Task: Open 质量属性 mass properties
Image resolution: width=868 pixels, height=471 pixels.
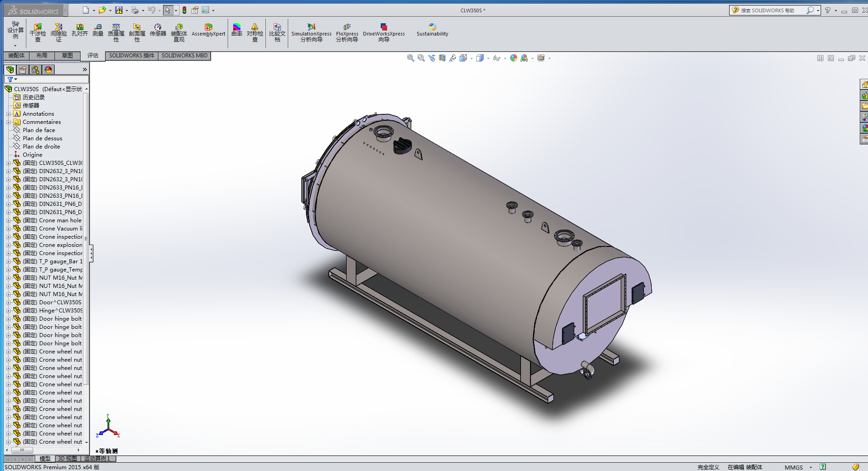Action: click(117, 31)
